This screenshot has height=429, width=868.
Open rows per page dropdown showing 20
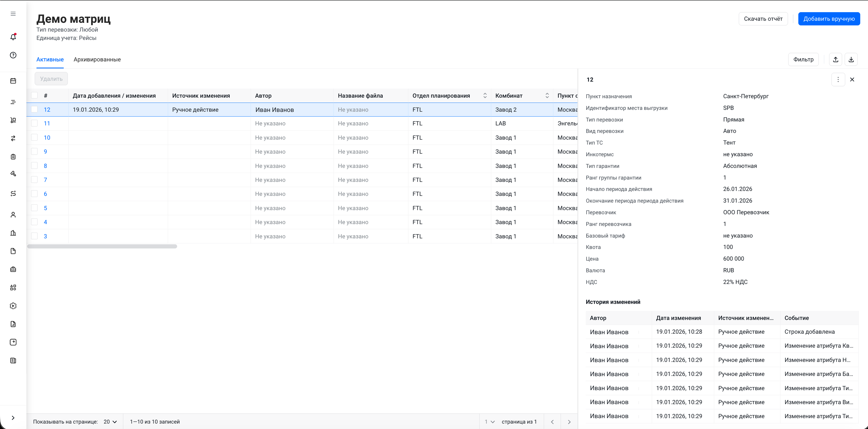pyautogui.click(x=110, y=421)
